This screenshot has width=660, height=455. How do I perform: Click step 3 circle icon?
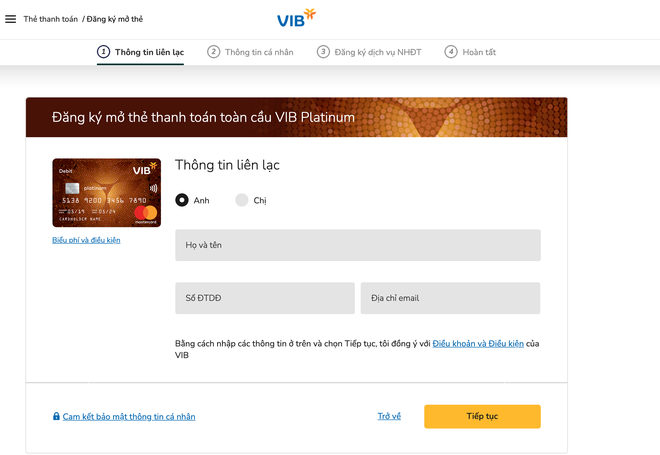coord(323,52)
